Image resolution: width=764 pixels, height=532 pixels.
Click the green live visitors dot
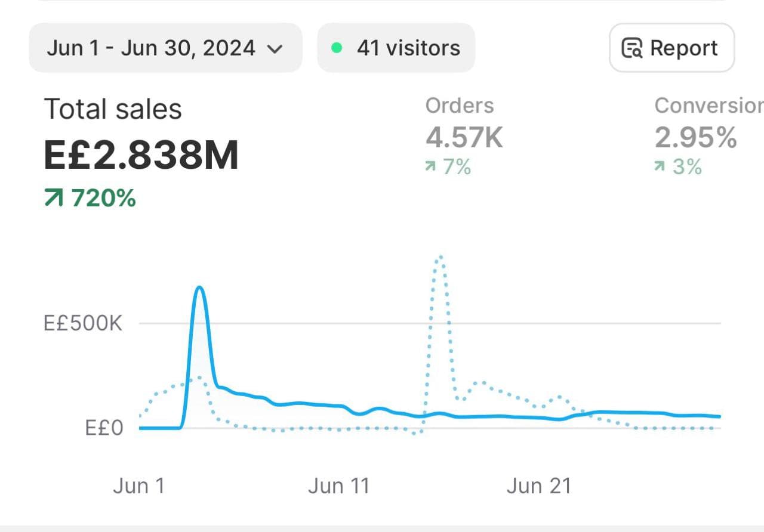337,48
